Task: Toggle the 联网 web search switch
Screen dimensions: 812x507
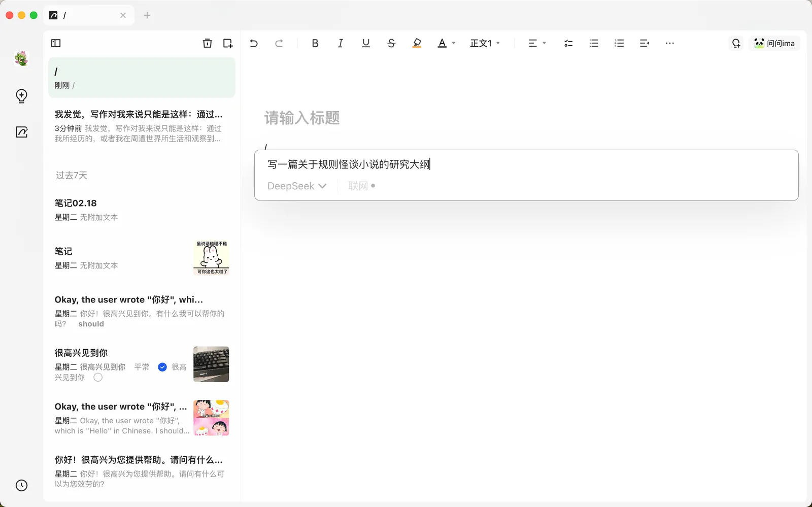Action: click(361, 186)
